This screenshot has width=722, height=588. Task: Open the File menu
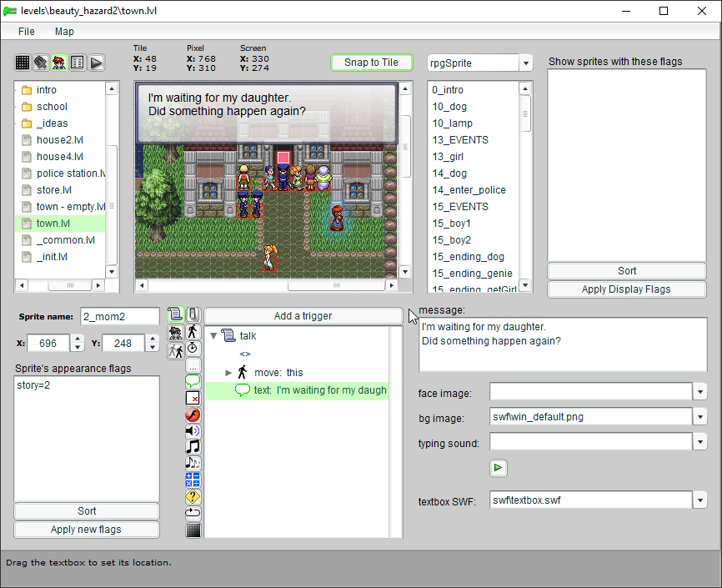27,31
